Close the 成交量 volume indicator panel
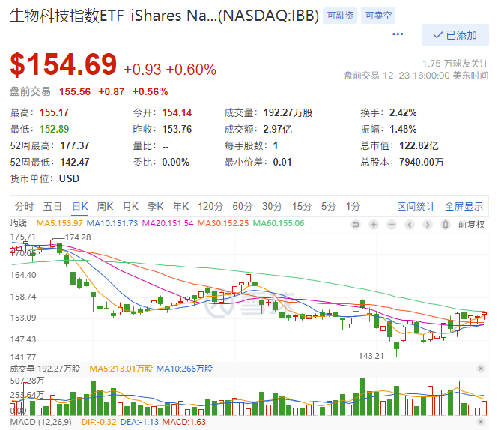This screenshot has width=504, height=430. 481,369
